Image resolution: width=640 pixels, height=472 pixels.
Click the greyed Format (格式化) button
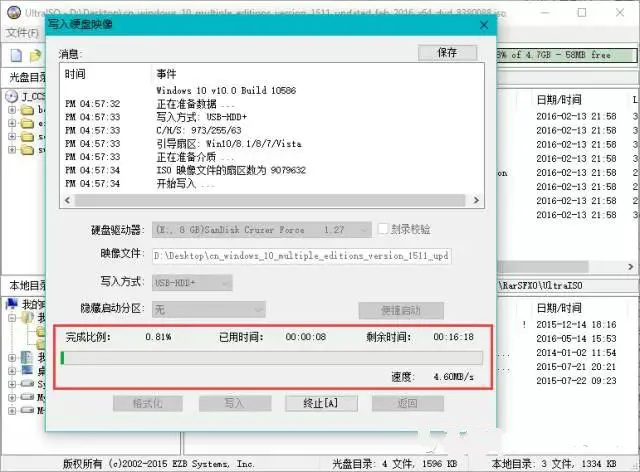click(x=148, y=403)
